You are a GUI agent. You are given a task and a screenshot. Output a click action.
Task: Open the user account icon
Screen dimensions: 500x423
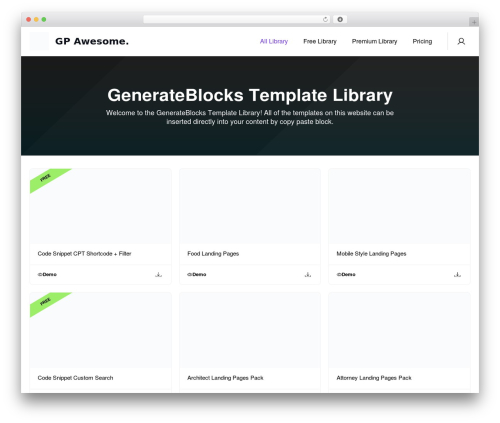tap(461, 41)
